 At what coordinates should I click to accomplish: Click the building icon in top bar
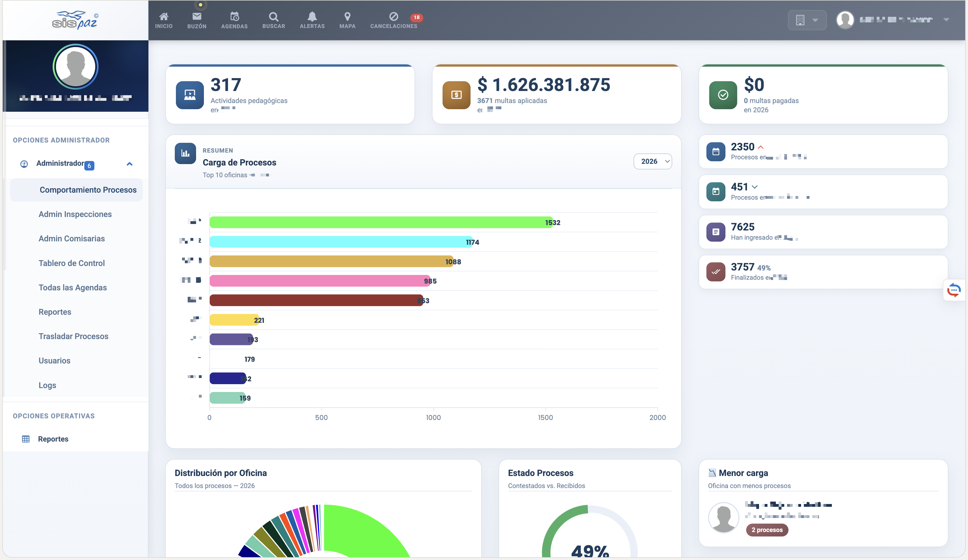(800, 20)
